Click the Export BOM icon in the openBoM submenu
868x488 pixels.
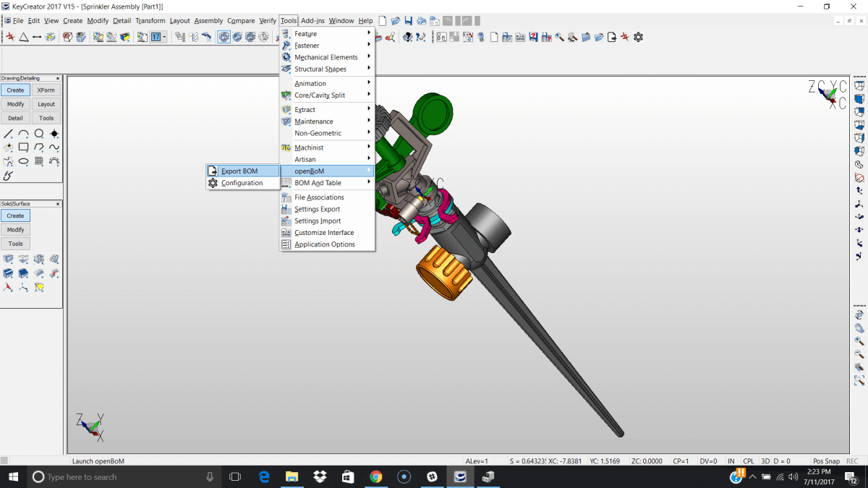213,171
